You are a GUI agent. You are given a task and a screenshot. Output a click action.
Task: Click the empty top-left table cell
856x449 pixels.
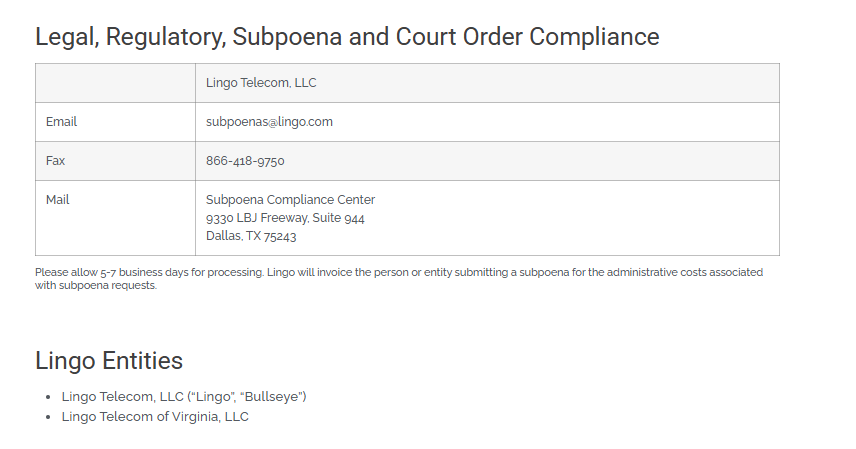115,83
